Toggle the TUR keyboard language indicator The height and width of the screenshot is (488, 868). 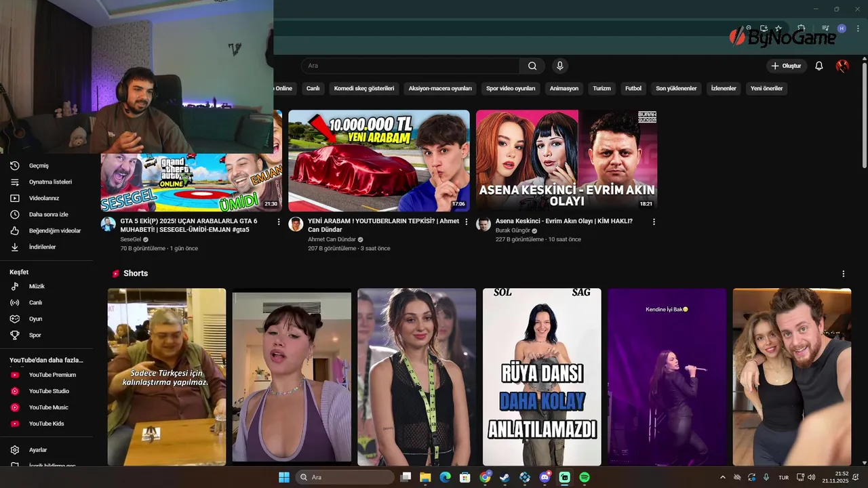coord(783,478)
